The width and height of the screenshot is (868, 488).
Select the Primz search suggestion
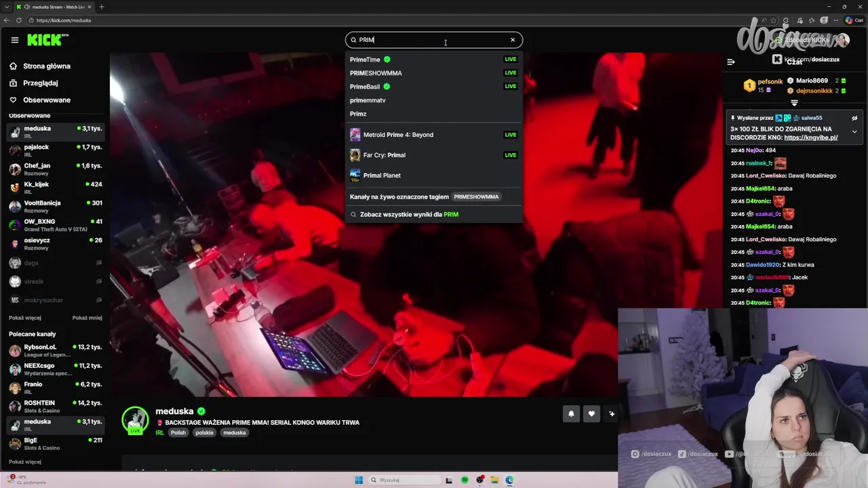click(x=434, y=114)
